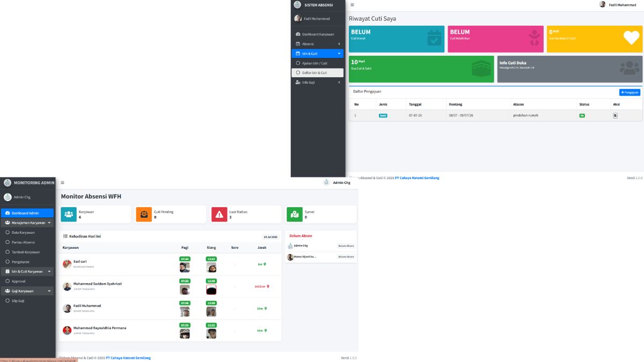The image size is (644, 362).
Task: Click the Cuti Pending orange icon
Action: [144, 215]
